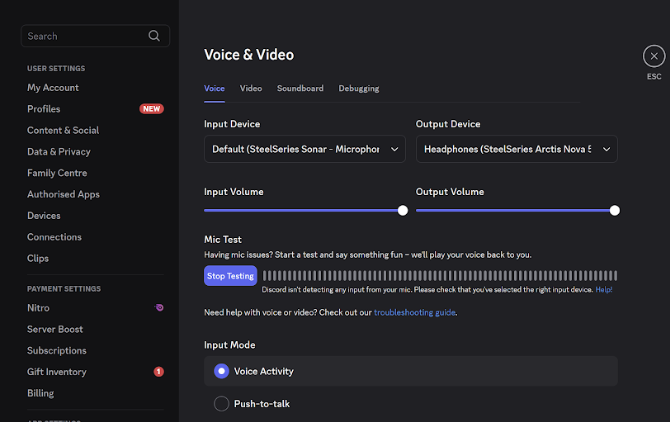The height and width of the screenshot is (422, 670).
Task: Open Family Centre settings
Action: point(57,173)
